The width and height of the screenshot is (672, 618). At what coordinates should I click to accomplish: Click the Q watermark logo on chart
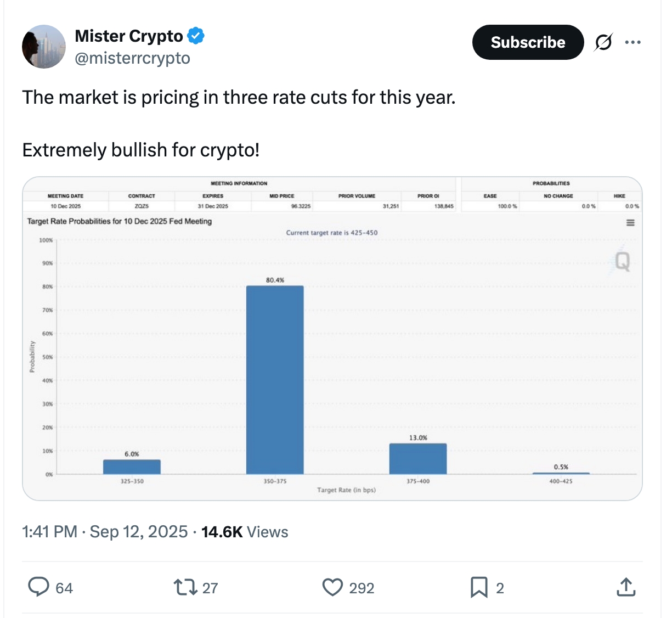tap(622, 261)
